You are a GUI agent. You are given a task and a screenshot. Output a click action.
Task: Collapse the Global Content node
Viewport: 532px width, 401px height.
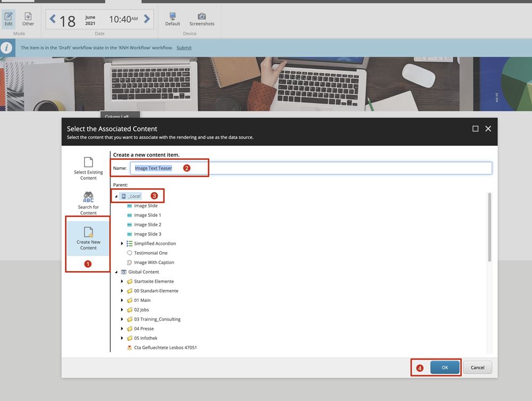click(x=117, y=272)
